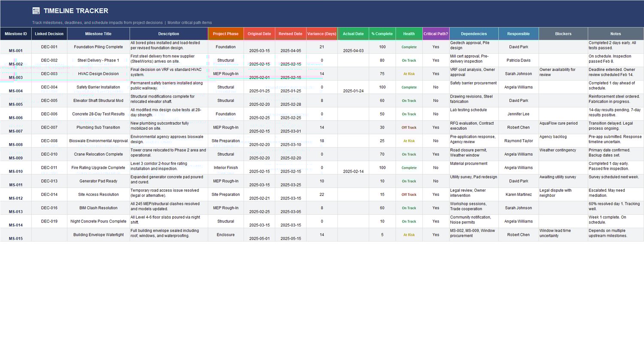Open the Project Phase dropdown for MS-001
The height and width of the screenshot is (345, 644).
[226, 47]
